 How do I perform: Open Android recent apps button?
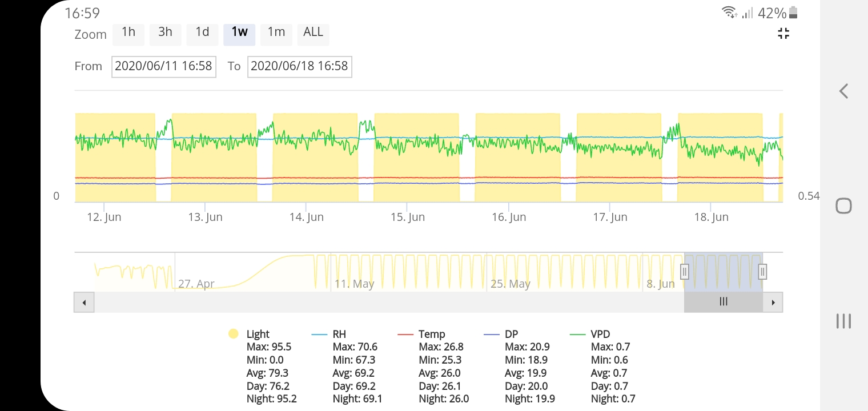pos(843,321)
